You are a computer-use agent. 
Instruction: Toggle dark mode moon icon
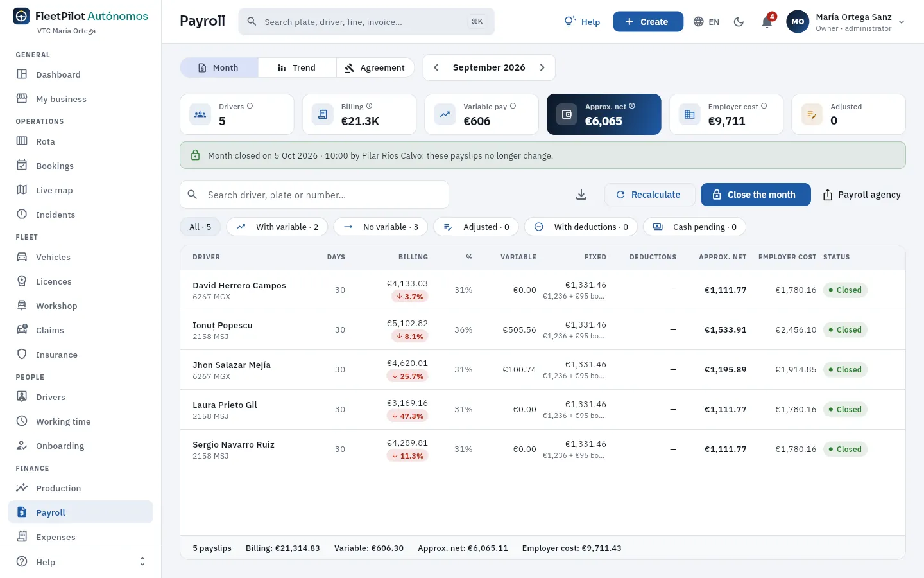point(739,22)
